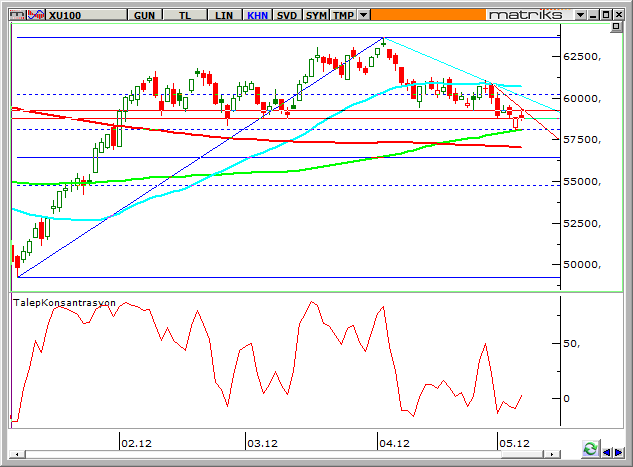This screenshot has width=633, height=467.
Task: Click the scrollbar right arrow
Action: tap(552, 454)
